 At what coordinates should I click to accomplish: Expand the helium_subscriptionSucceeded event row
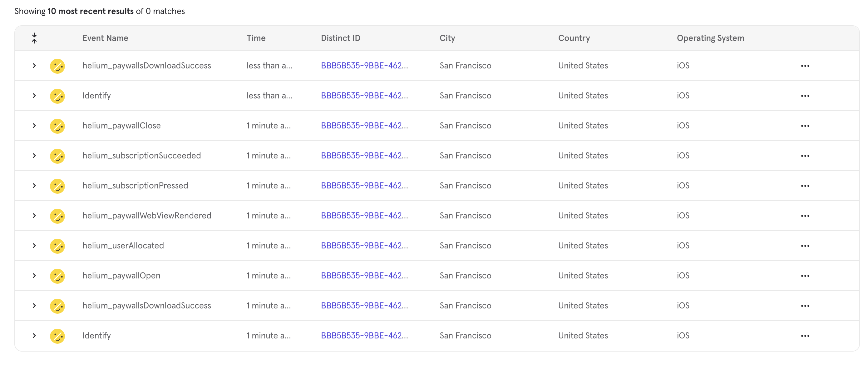[x=34, y=156]
